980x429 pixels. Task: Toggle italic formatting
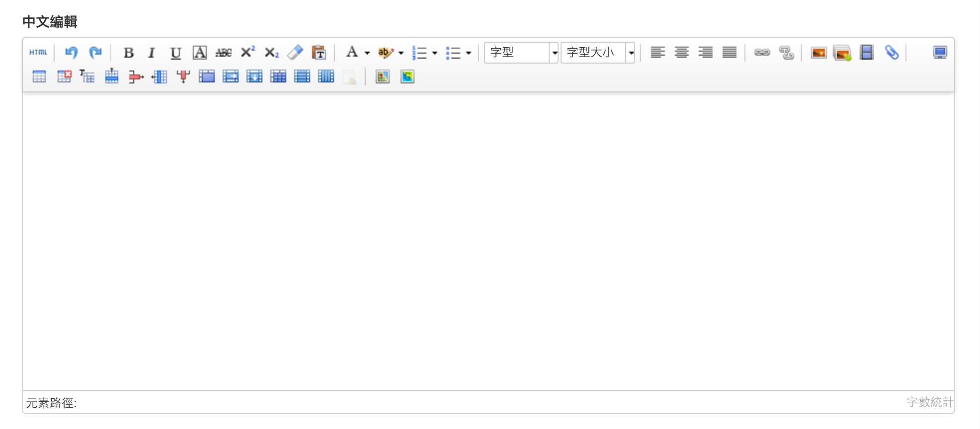tap(152, 52)
